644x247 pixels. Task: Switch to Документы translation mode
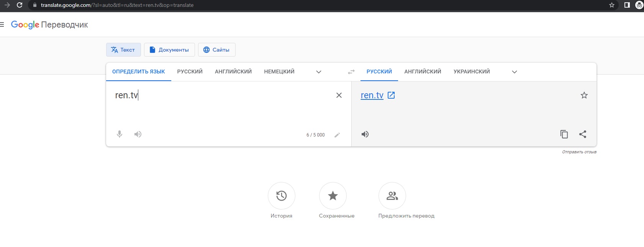(169, 50)
